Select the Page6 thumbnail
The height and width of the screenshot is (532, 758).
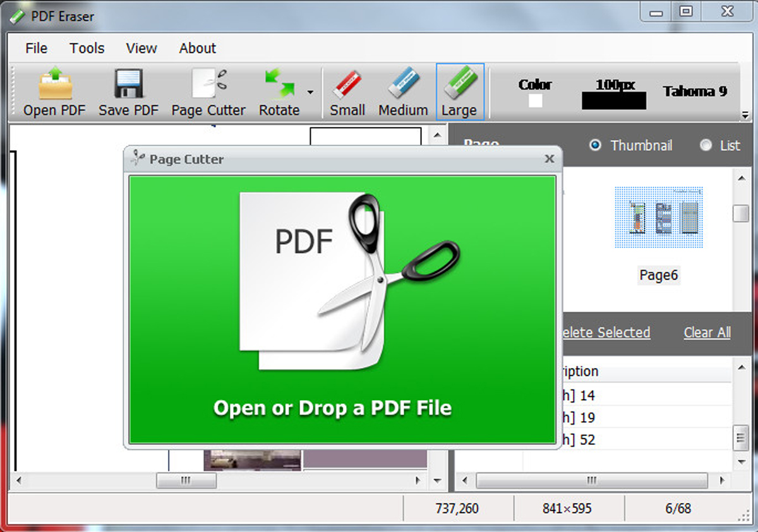tap(658, 219)
